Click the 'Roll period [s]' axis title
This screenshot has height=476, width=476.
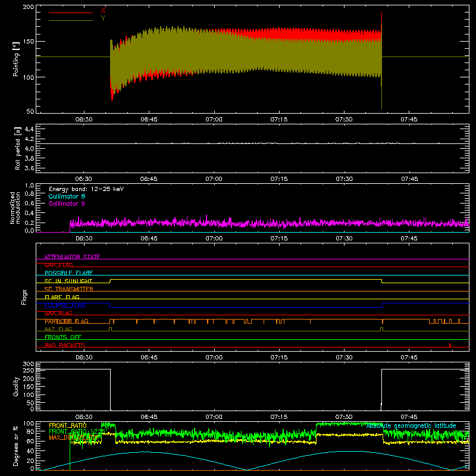click(x=18, y=149)
